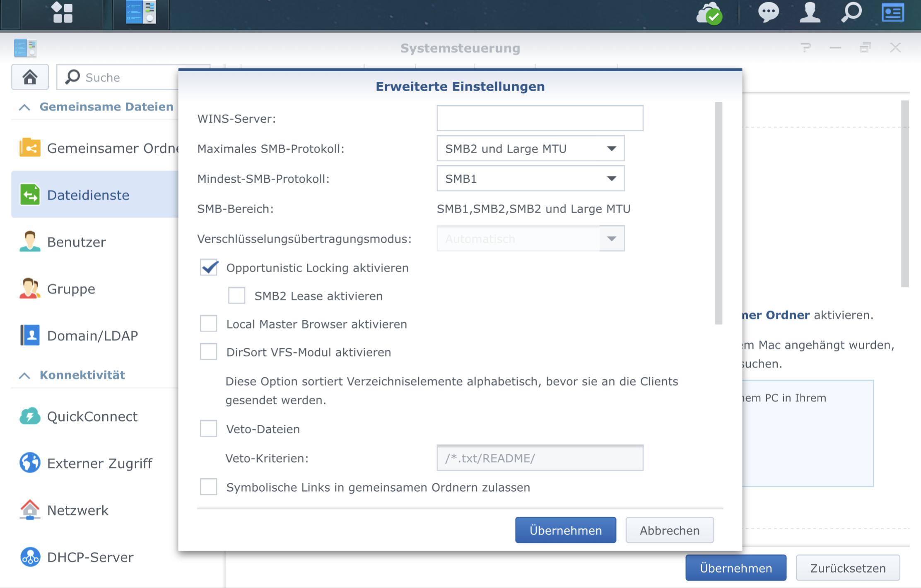This screenshot has height=588, width=921.
Task: Click the cloud status check icon
Action: tap(710, 14)
